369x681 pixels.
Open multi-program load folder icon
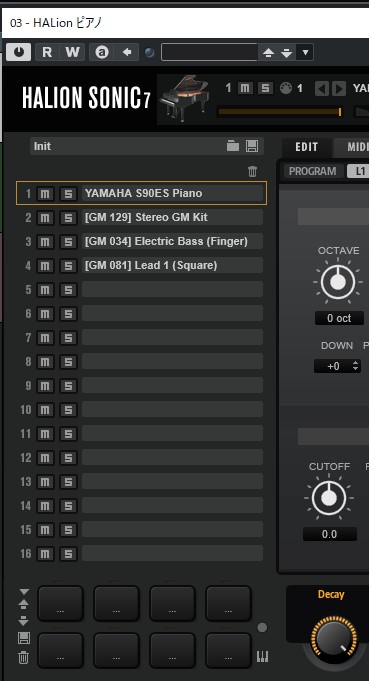pos(233,146)
